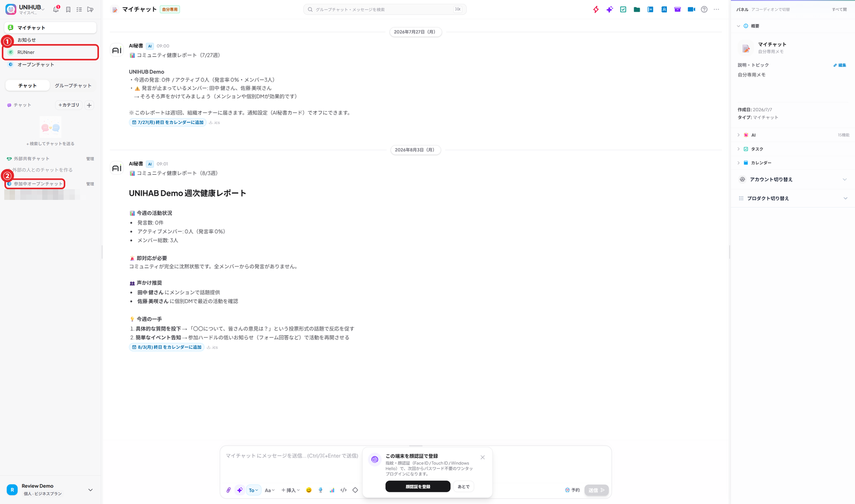This screenshot has height=504, width=855.
Task: Click the microphone icon in composer
Action: click(321, 490)
